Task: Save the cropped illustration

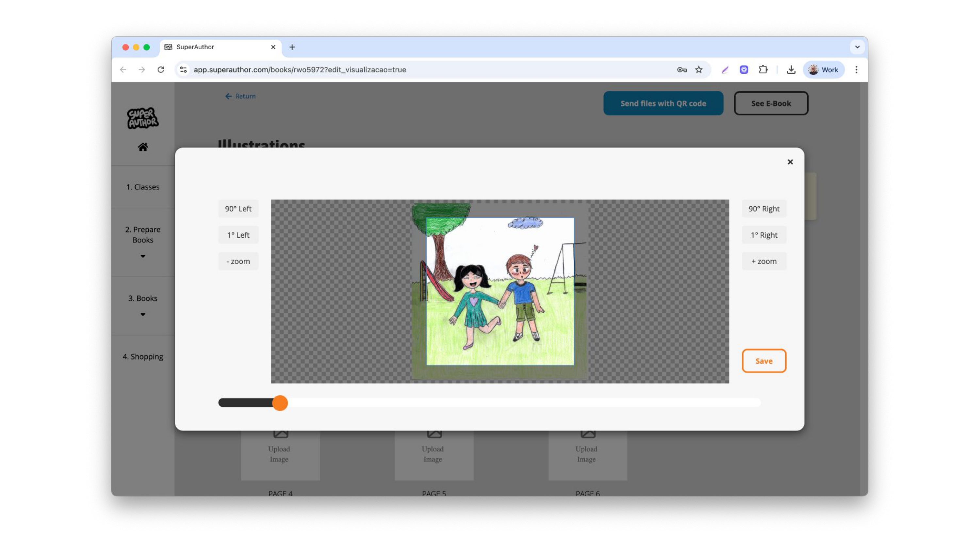Action: pyautogui.click(x=764, y=361)
